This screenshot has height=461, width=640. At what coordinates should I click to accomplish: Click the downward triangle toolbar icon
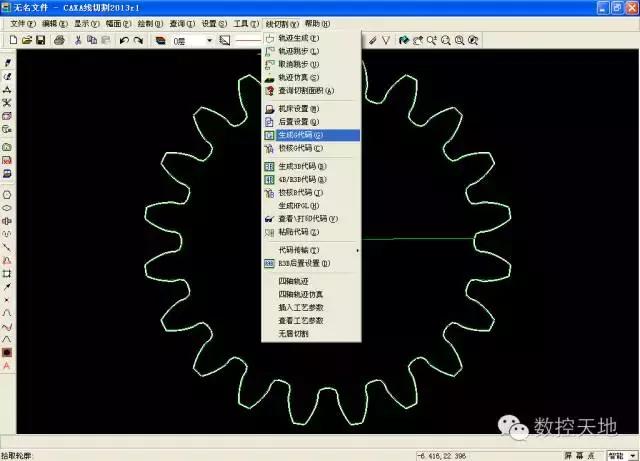(x=386, y=40)
